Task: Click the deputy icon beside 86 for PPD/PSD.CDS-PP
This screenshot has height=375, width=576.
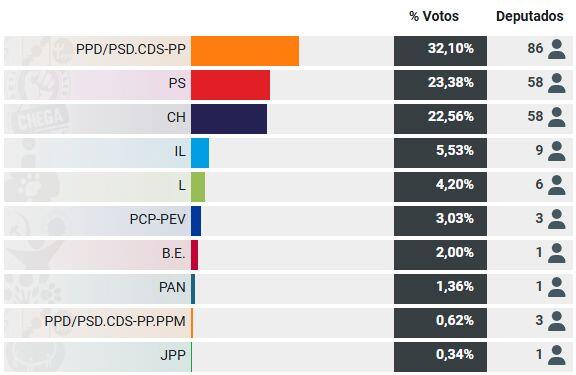Action: tap(557, 49)
